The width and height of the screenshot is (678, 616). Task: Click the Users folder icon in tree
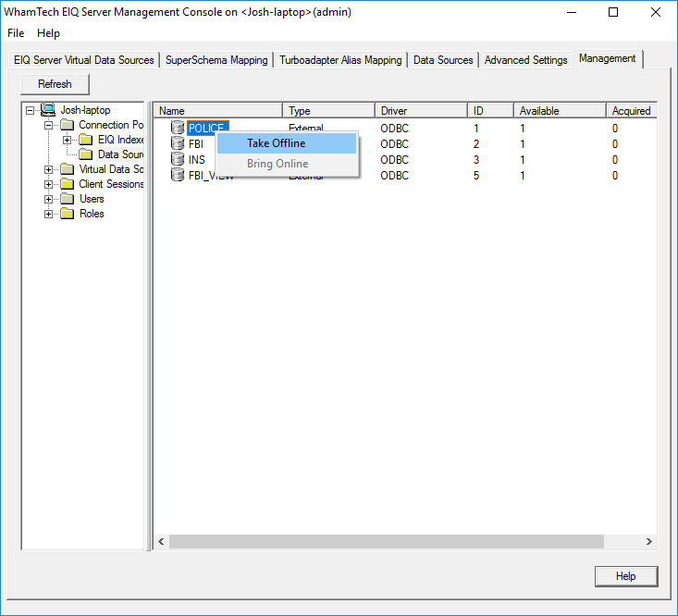(x=67, y=199)
